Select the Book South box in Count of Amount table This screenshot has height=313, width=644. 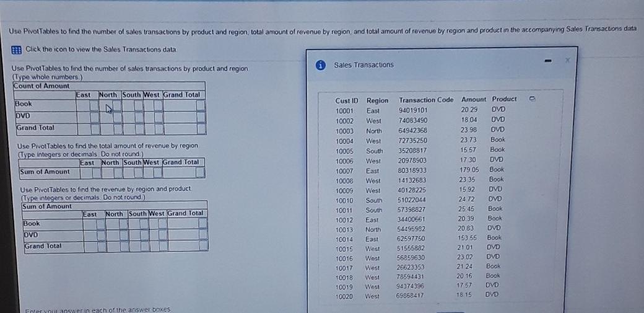click(x=139, y=106)
